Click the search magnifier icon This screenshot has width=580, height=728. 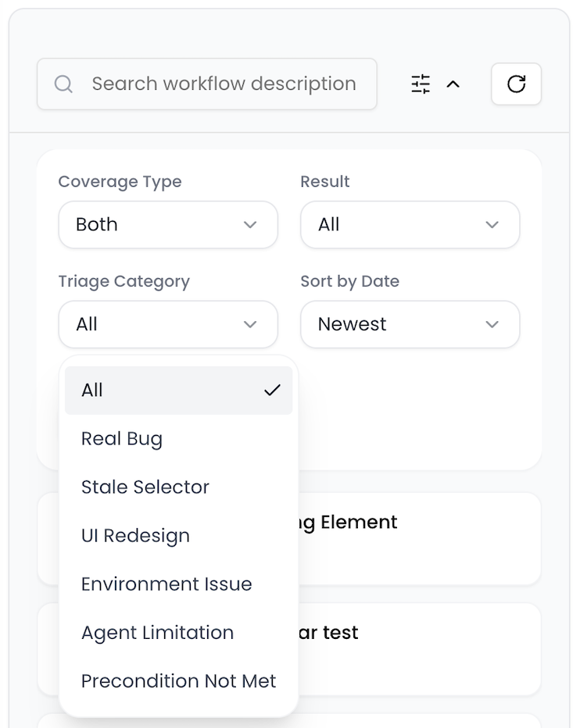pyautogui.click(x=63, y=84)
